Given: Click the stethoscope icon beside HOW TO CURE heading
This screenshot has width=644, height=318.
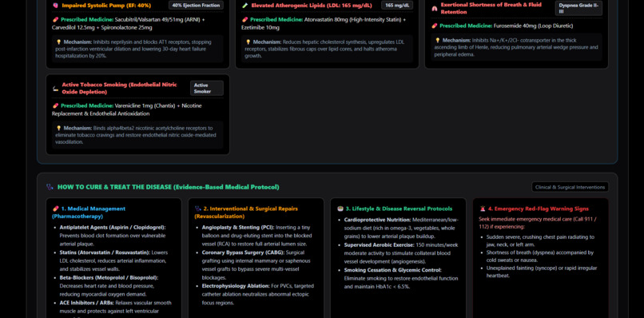Looking at the screenshot, I should [50, 187].
